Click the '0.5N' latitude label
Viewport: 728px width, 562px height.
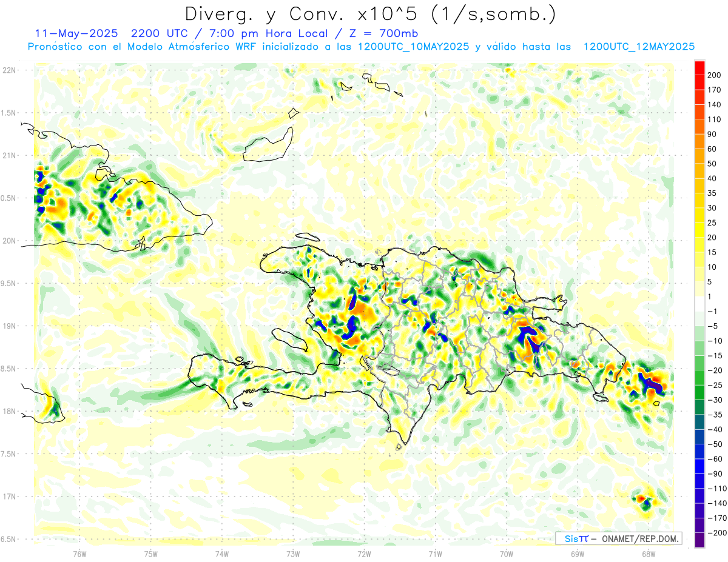[x=9, y=198]
